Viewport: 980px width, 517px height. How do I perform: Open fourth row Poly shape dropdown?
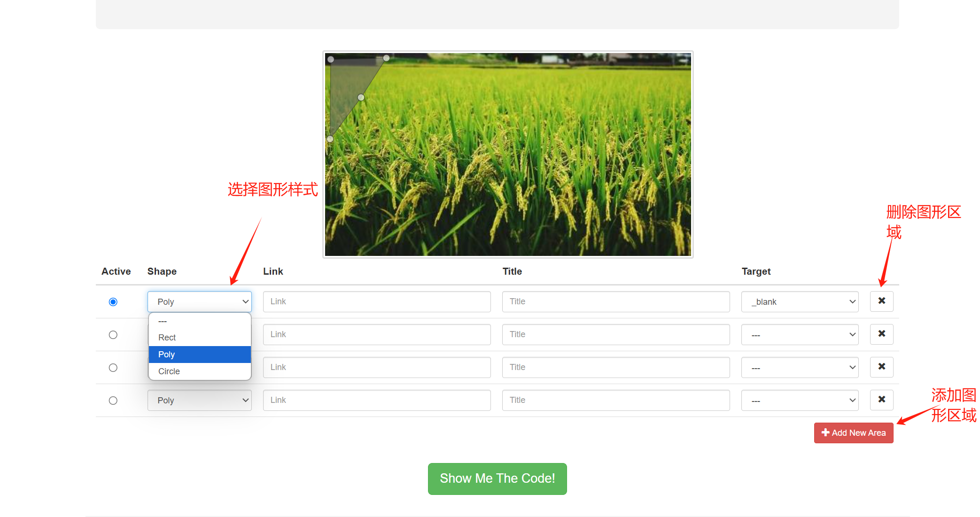tap(199, 401)
